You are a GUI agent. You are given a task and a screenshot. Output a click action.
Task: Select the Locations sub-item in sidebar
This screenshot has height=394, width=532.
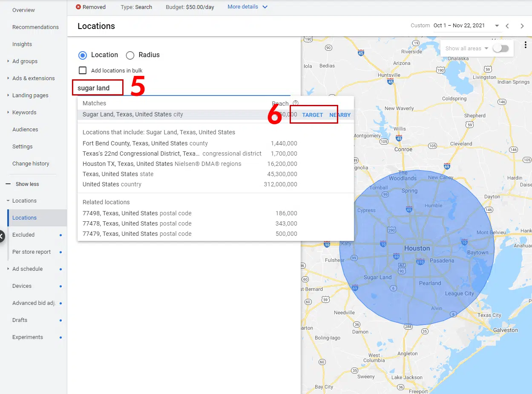point(37,217)
